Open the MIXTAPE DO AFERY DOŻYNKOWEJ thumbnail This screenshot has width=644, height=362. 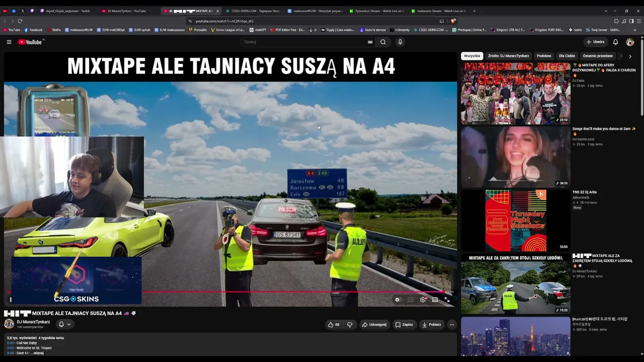516,94
